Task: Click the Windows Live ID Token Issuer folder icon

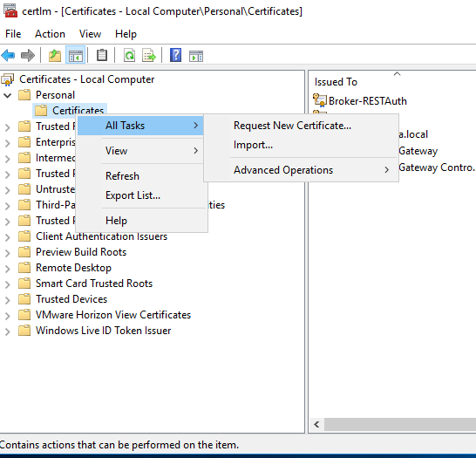Action: 24,331
